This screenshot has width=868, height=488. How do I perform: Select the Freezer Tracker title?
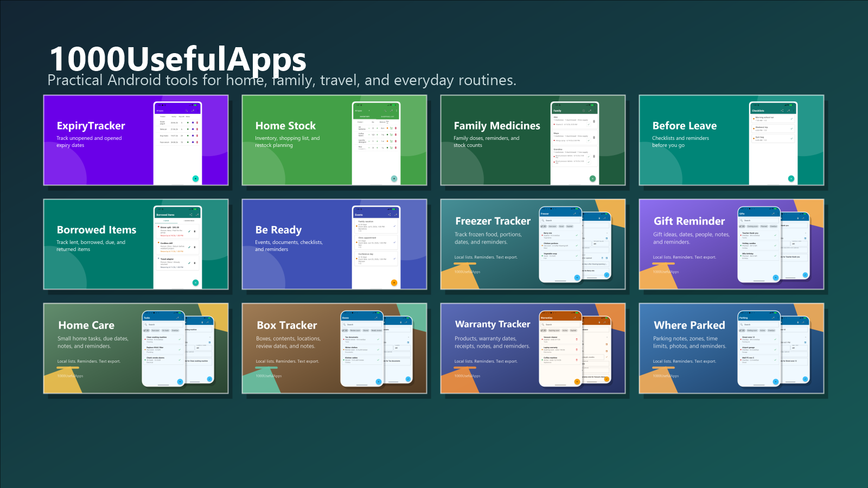[493, 221]
